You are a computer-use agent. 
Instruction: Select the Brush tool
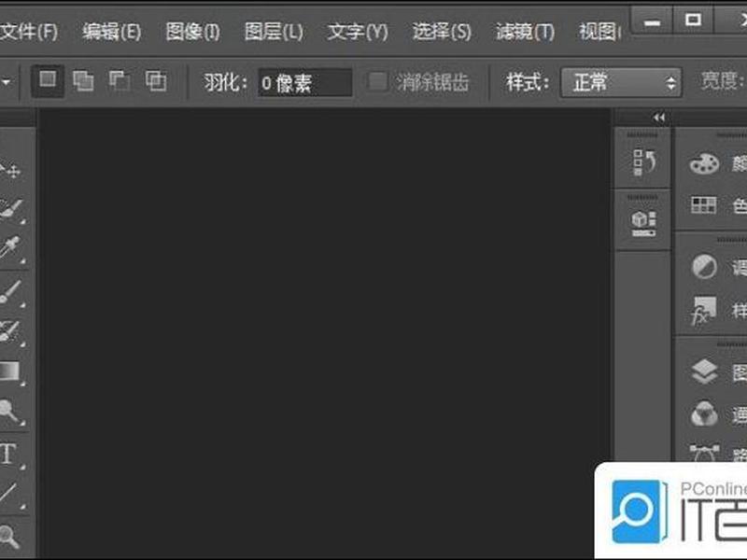(11, 291)
